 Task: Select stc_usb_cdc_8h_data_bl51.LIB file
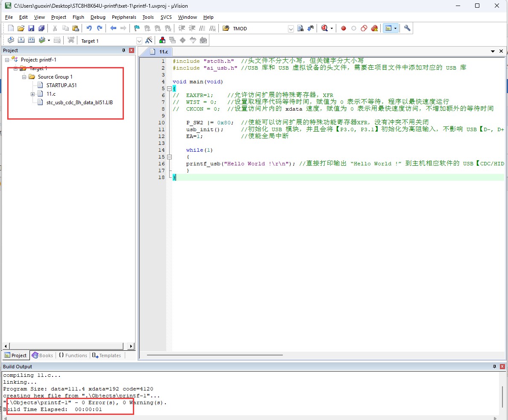[79, 103]
